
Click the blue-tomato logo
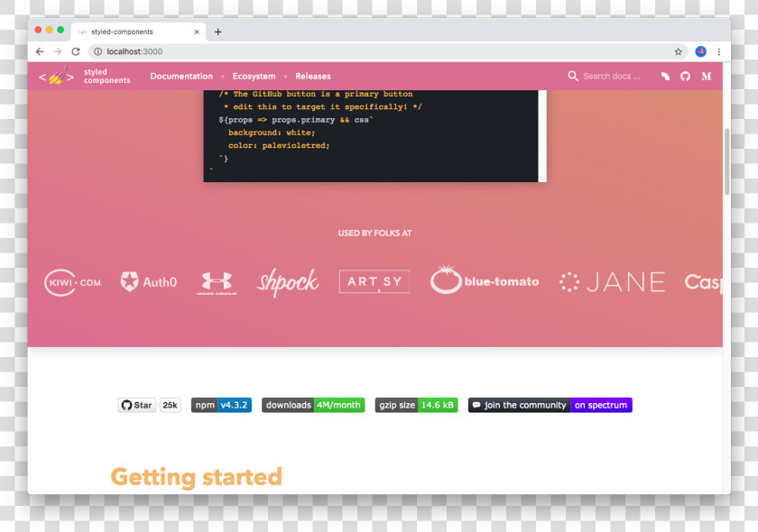tap(485, 280)
